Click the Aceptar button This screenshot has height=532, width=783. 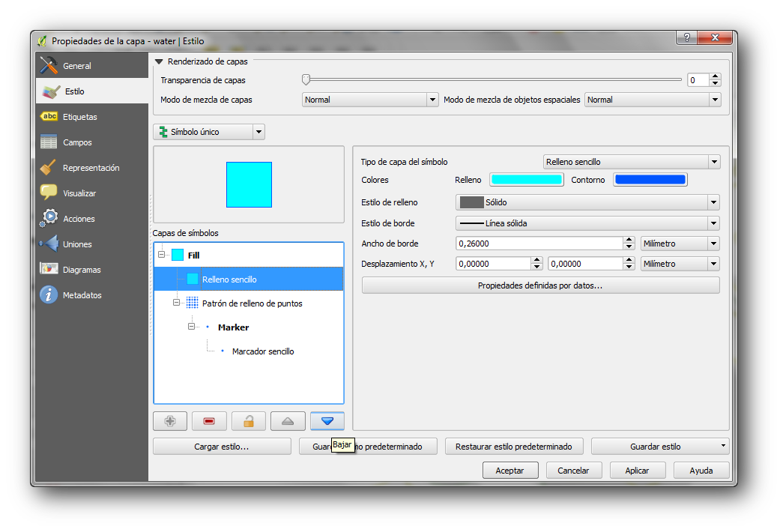(x=510, y=471)
